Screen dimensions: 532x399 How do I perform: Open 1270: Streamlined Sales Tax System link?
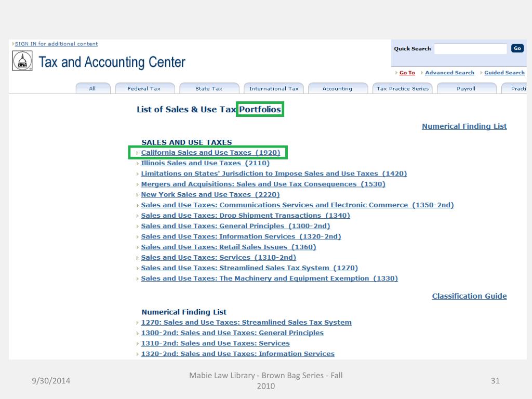coord(246,323)
